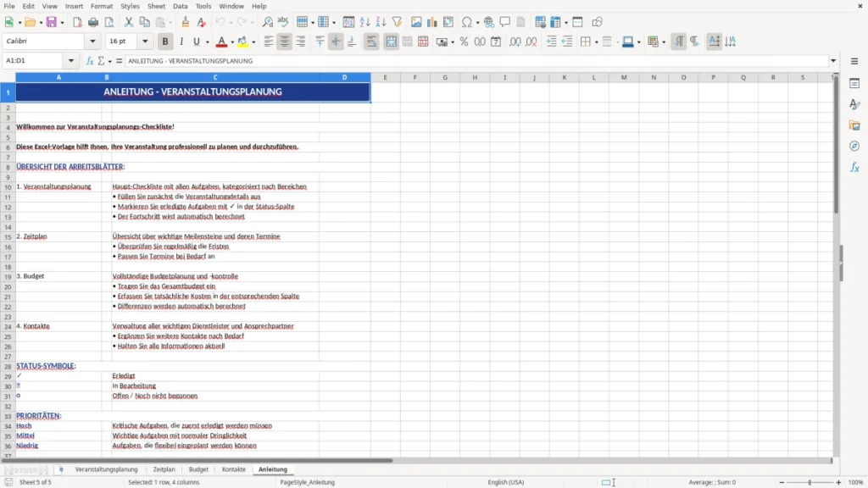The width and height of the screenshot is (868, 488).
Task: Open sidebar Properties panel
Action: 854,84
